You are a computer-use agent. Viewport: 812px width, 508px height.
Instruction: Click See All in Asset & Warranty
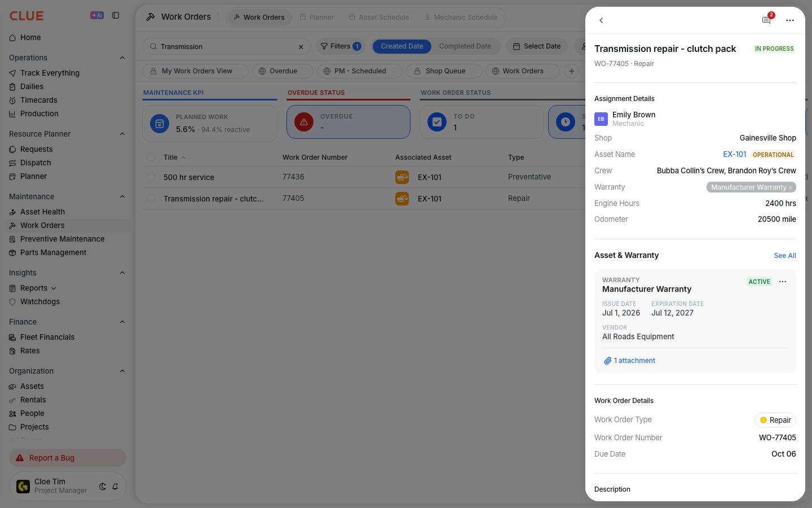(x=785, y=256)
